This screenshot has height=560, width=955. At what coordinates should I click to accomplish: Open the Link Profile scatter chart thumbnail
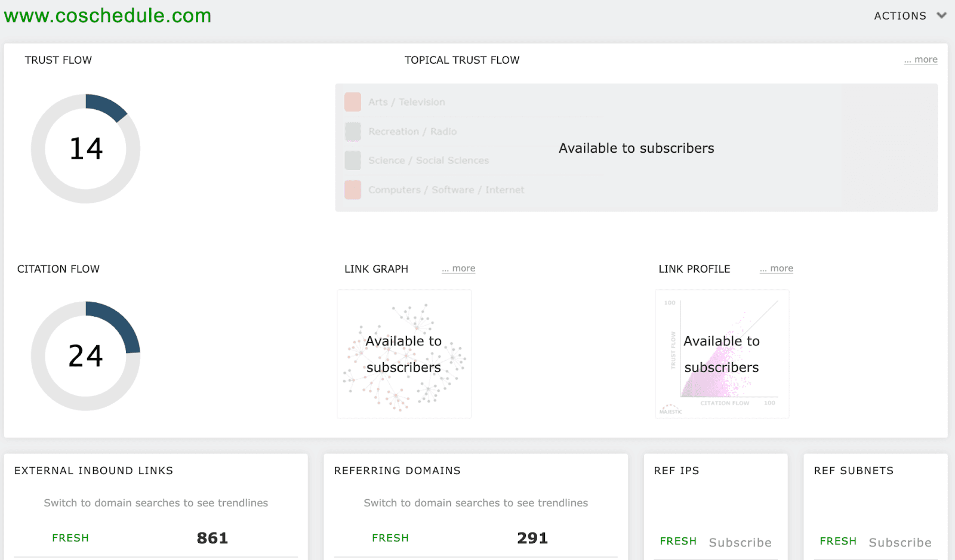pos(722,354)
